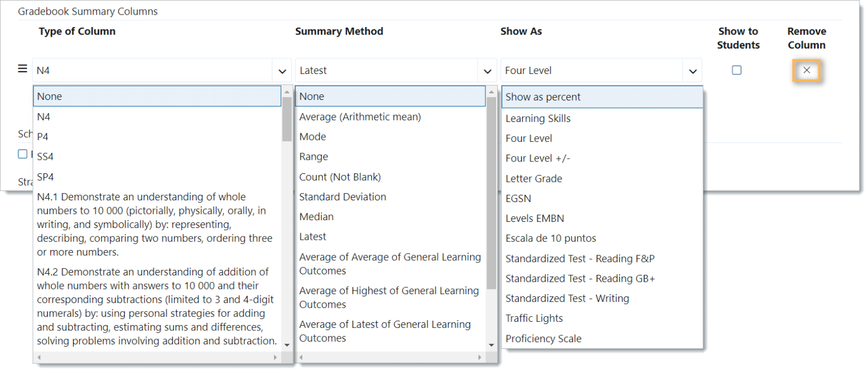The width and height of the screenshot is (868, 372).
Task: Select SS4 from the Type of Column list
Action: 45,156
